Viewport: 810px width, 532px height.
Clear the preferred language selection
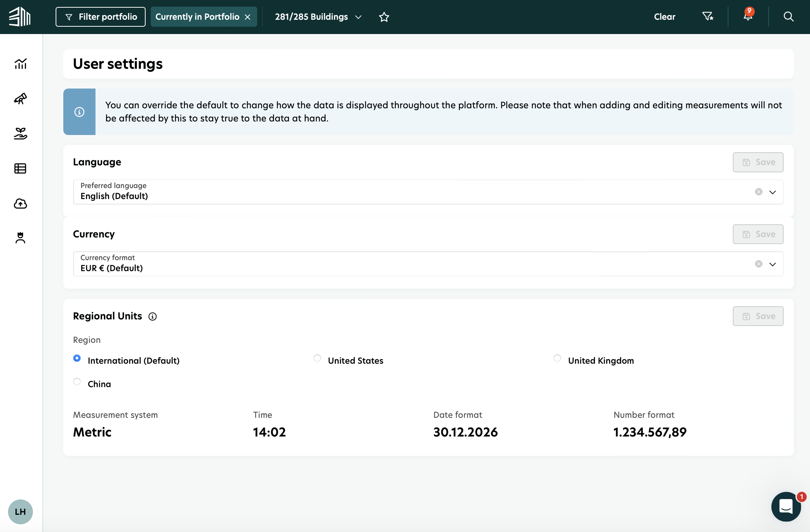tap(759, 192)
